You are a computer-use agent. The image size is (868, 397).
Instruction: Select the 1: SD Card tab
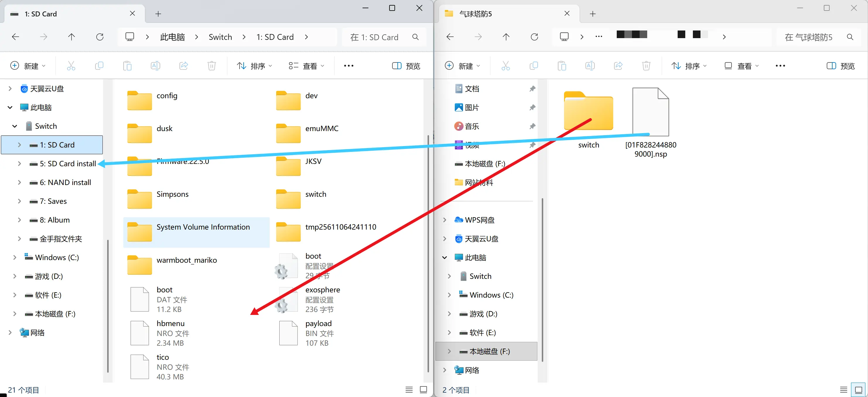click(74, 14)
